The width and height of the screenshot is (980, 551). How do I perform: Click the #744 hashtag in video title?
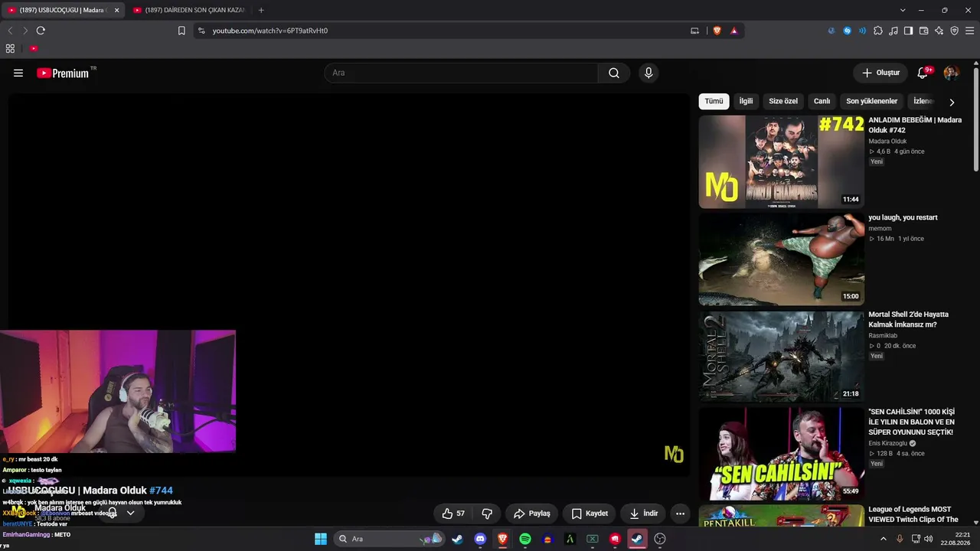click(x=161, y=491)
